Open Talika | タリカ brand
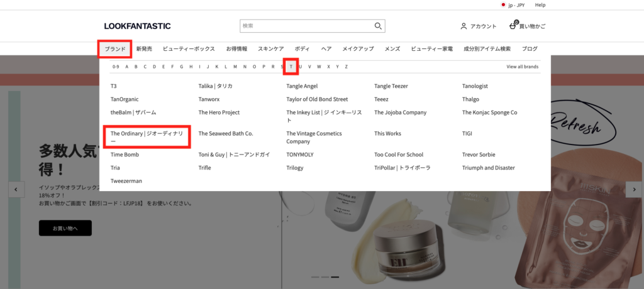The width and height of the screenshot is (644, 289). (216, 86)
